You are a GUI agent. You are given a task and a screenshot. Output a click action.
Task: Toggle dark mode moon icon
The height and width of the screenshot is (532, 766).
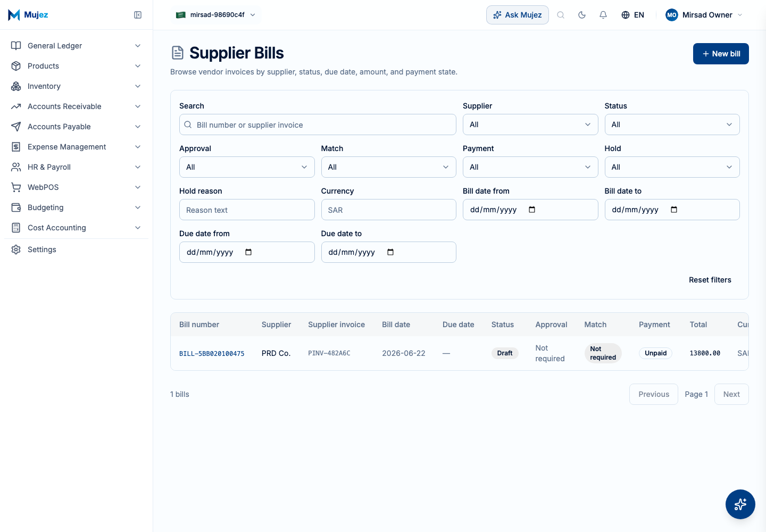tap(582, 15)
